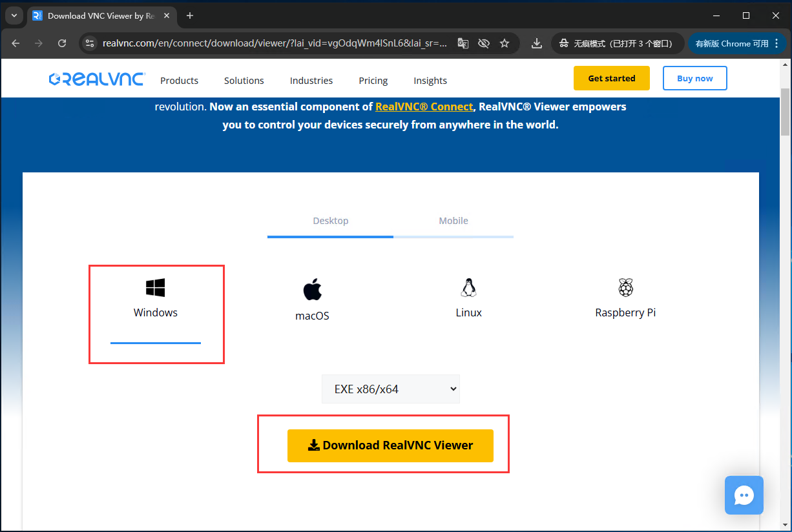Open the Industries menu
This screenshot has width=792, height=532.
[x=311, y=81]
